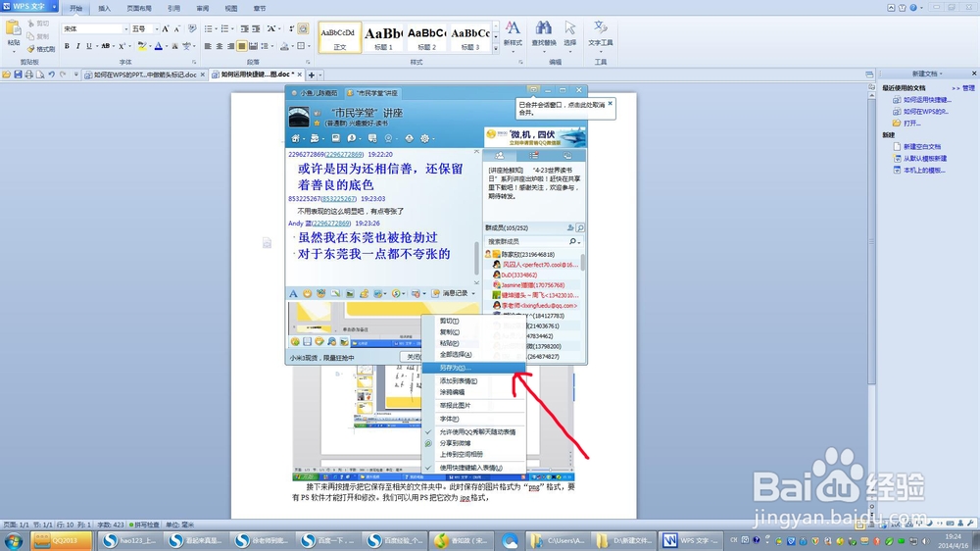
Task: Open the 视图 ribbon tab
Action: tap(231, 8)
